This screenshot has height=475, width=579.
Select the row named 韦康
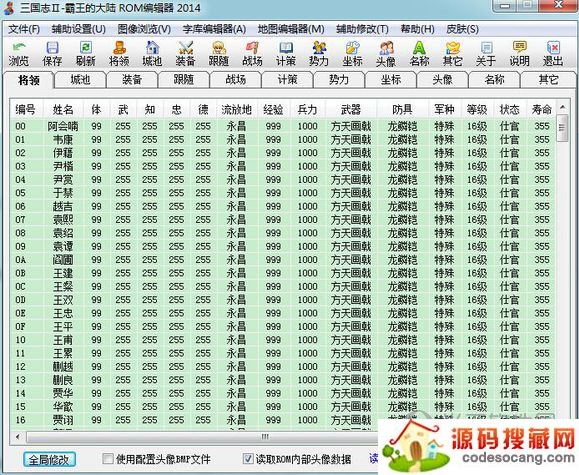pos(282,140)
